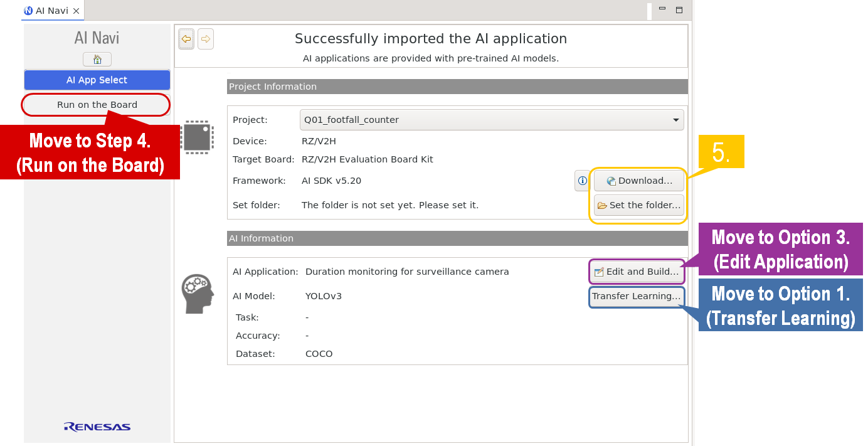Maximize the AI Navi view panel

(679, 9)
